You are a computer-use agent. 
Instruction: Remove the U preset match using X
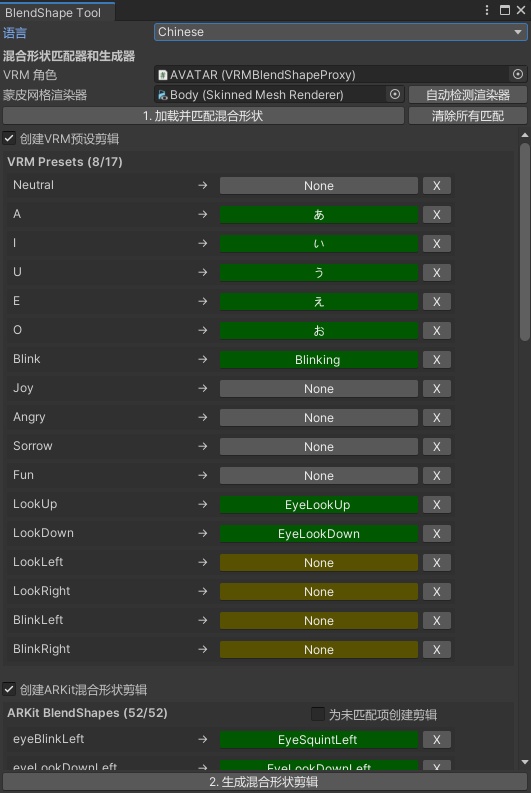click(436, 273)
